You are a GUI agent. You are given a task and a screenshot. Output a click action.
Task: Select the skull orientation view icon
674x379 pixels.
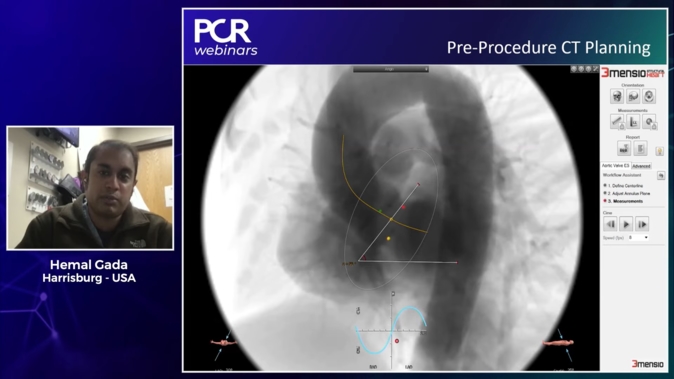[x=617, y=96]
